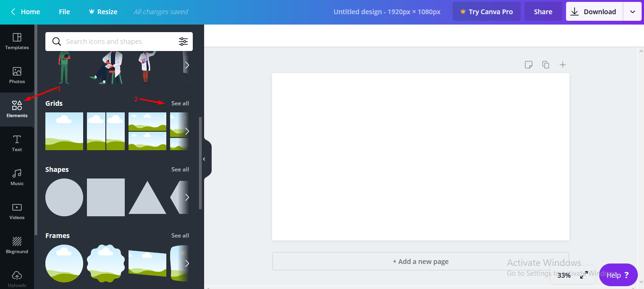644x289 pixels.
Task: Open the Templates sidebar panel
Action: (17, 42)
